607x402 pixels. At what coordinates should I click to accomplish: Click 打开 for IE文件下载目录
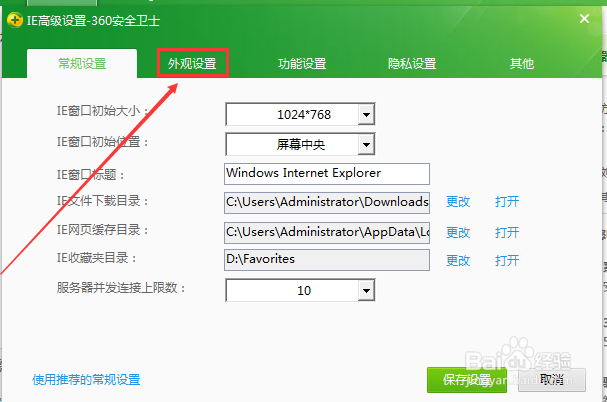click(x=507, y=201)
